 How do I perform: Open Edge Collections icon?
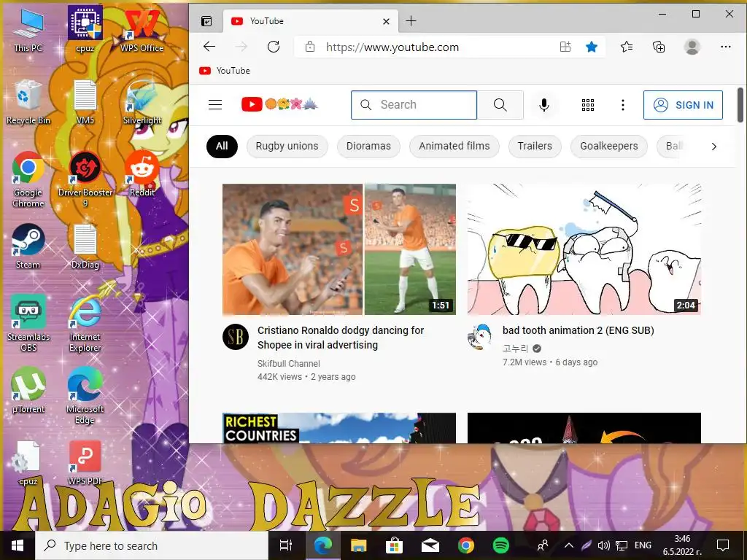(x=659, y=47)
